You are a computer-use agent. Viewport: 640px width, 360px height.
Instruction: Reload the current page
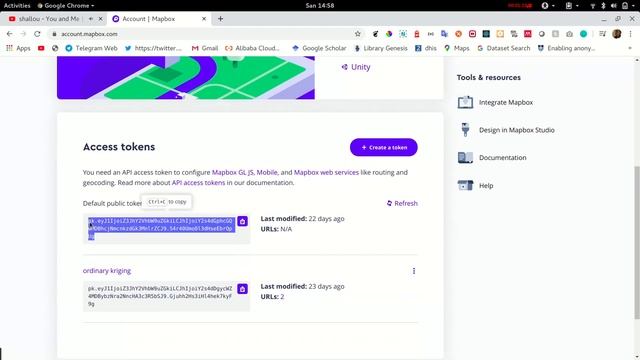click(x=37, y=34)
